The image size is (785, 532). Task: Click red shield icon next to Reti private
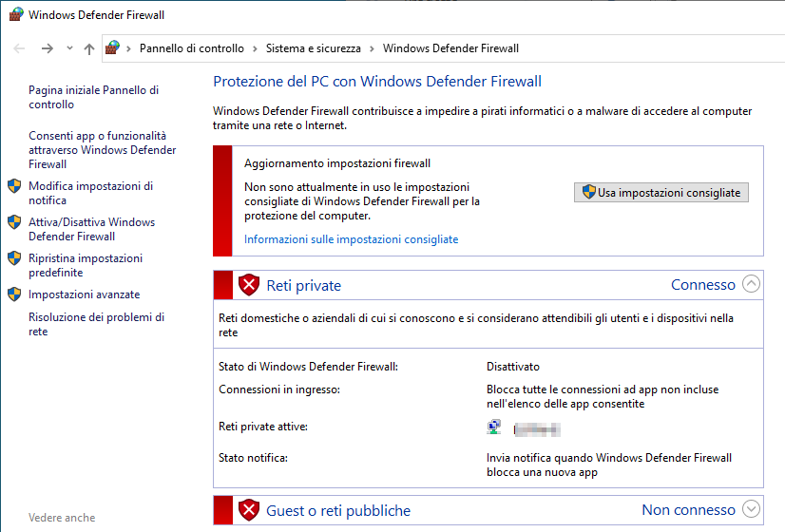point(249,285)
